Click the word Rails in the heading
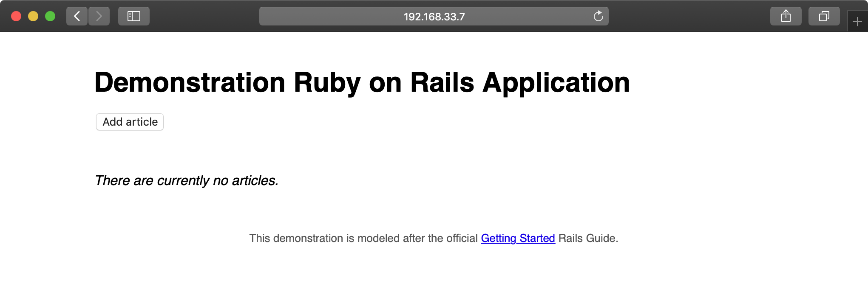The image size is (868, 281). (x=442, y=82)
